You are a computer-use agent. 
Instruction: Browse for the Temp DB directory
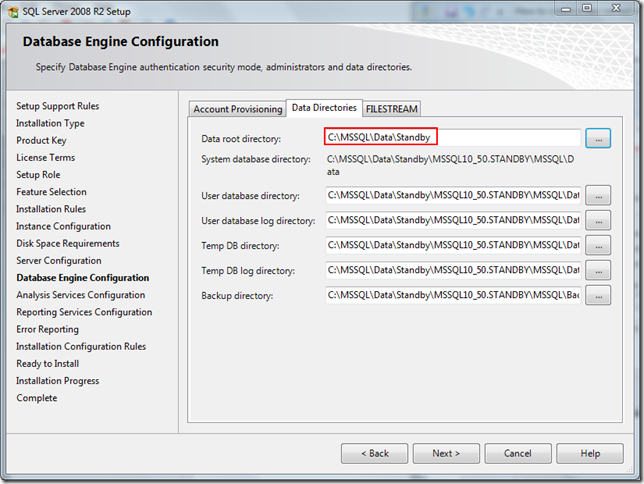click(598, 245)
